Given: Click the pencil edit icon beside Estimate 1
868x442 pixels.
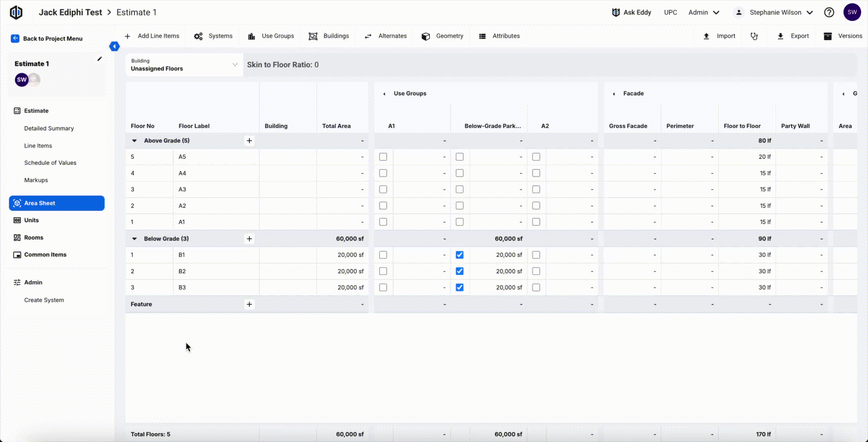Looking at the screenshot, I should click(x=99, y=59).
